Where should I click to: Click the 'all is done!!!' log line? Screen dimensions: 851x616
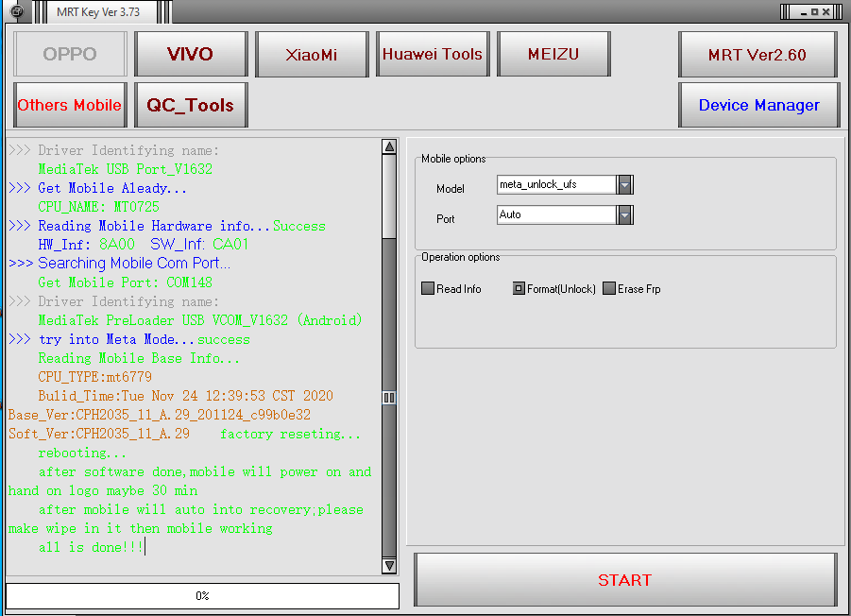pos(90,547)
